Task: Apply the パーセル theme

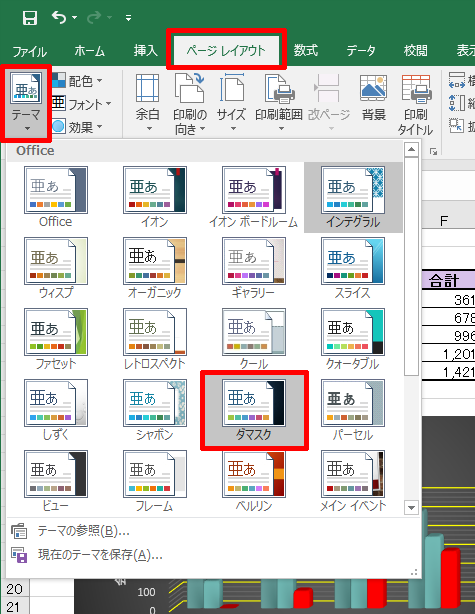Action: [x=353, y=410]
